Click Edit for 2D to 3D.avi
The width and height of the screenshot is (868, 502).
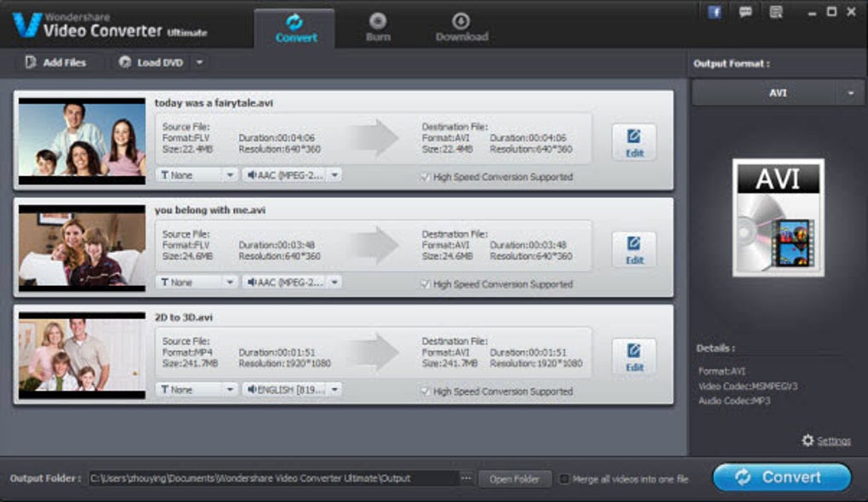click(634, 357)
